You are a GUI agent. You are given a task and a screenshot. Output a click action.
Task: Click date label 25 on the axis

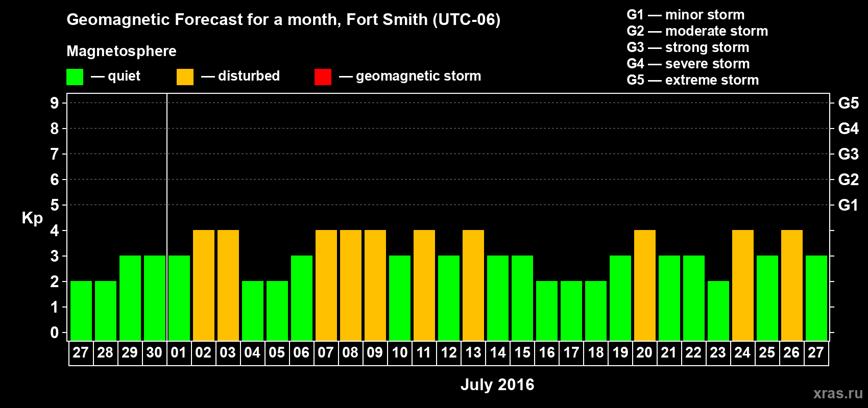point(767,353)
